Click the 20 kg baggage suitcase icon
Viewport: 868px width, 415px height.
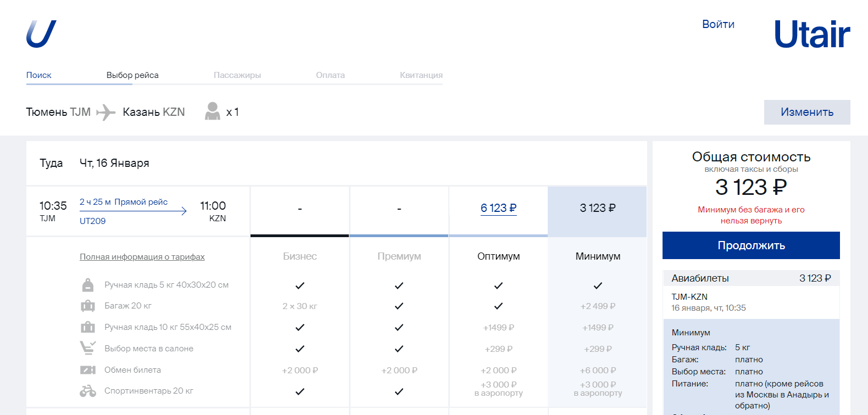coord(88,306)
